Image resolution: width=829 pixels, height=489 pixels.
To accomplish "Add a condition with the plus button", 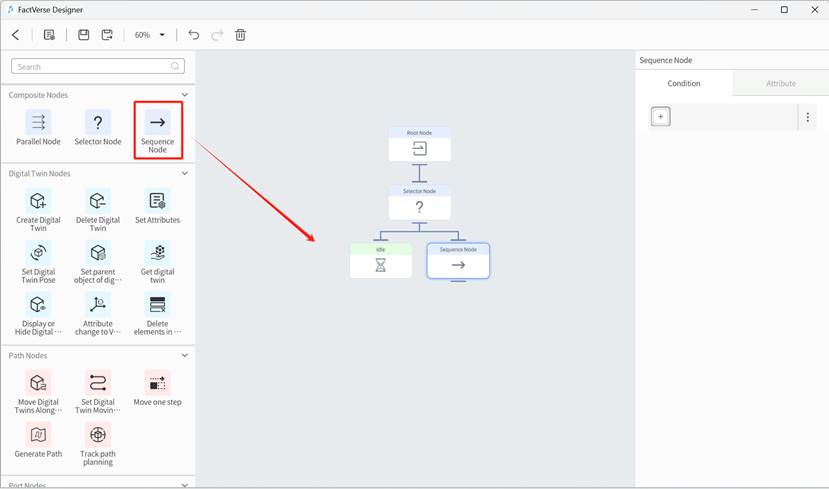I will pos(660,117).
